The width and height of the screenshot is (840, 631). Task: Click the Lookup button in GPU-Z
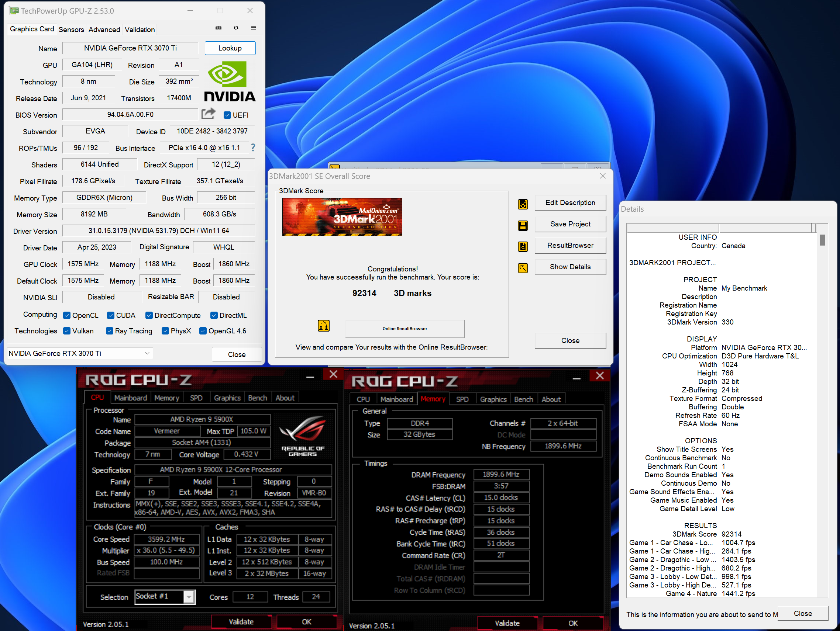(230, 48)
